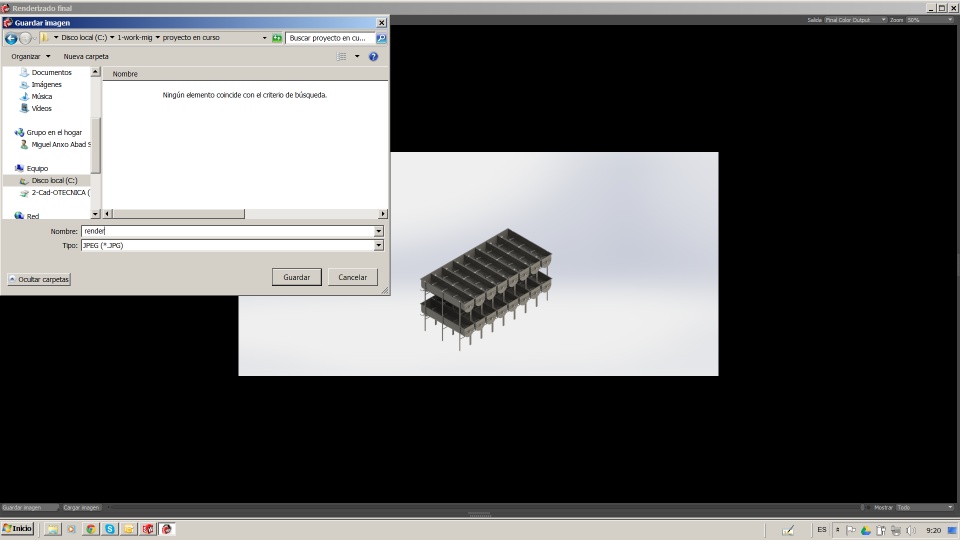Click 1-work-mig in the address breadcrumb
This screenshot has height=540, width=960.
[135, 37]
